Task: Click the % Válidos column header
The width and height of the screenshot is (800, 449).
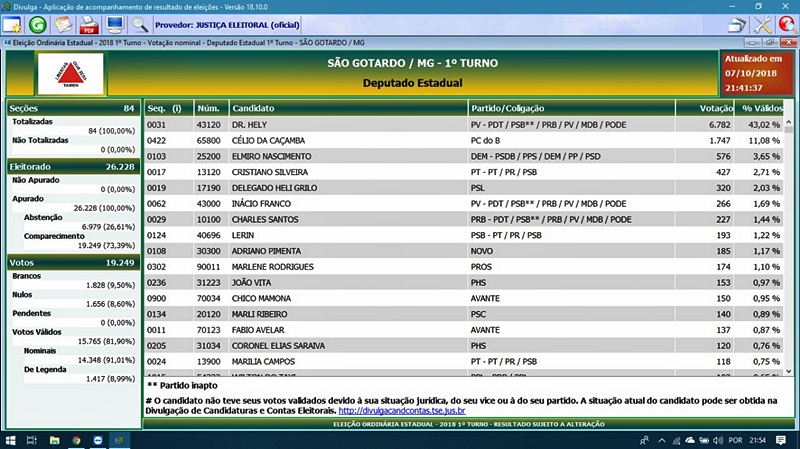Action: coord(760,107)
